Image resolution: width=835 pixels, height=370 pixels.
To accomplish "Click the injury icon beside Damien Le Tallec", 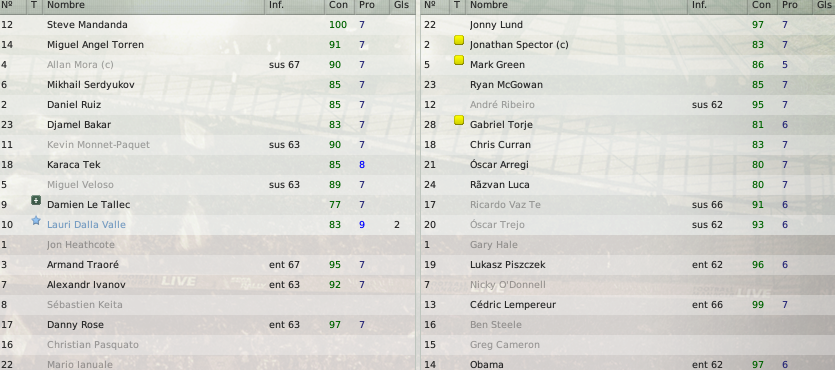I will [x=36, y=201].
